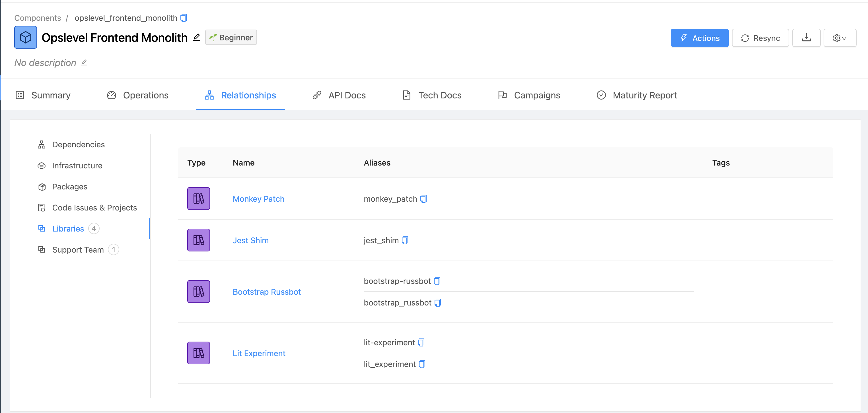868x413 pixels.
Task: Click the download icon button
Action: click(806, 38)
